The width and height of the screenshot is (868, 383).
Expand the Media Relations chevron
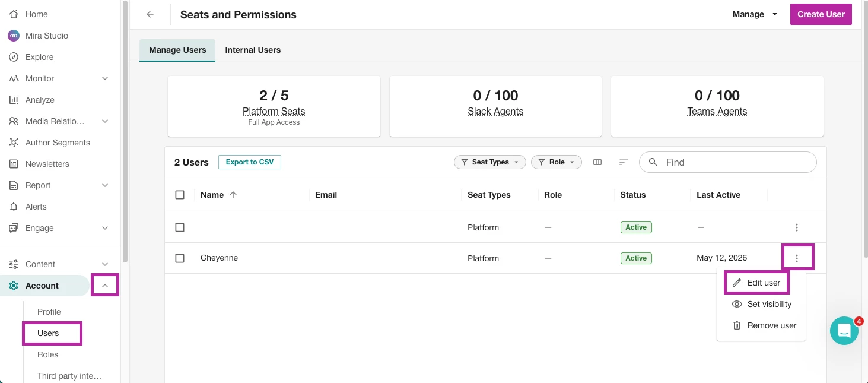pyautogui.click(x=105, y=121)
